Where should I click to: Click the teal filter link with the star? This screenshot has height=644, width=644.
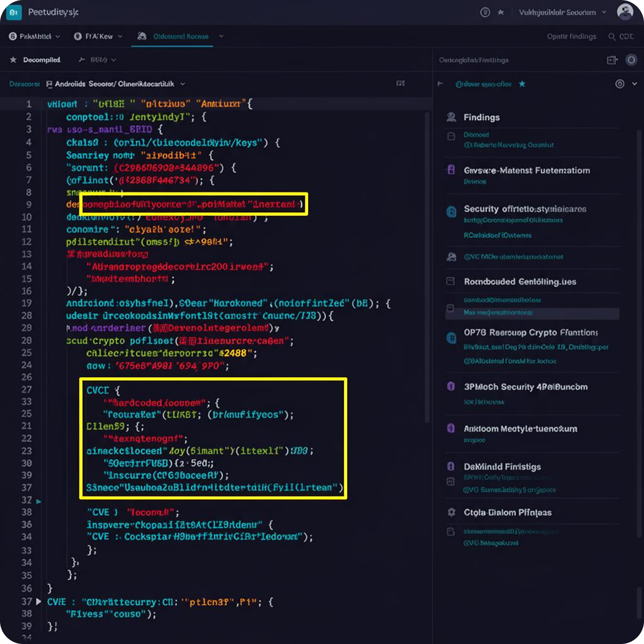tap(483, 84)
